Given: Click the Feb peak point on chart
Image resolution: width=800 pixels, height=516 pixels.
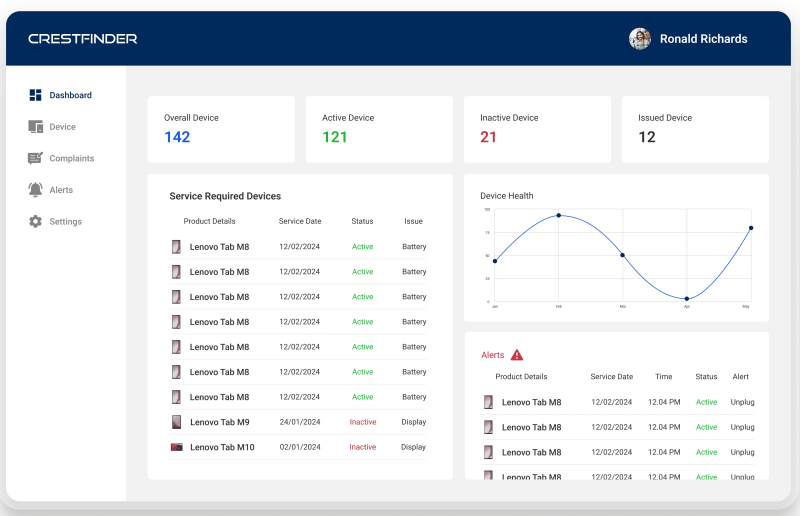Looking at the screenshot, I should (559, 215).
